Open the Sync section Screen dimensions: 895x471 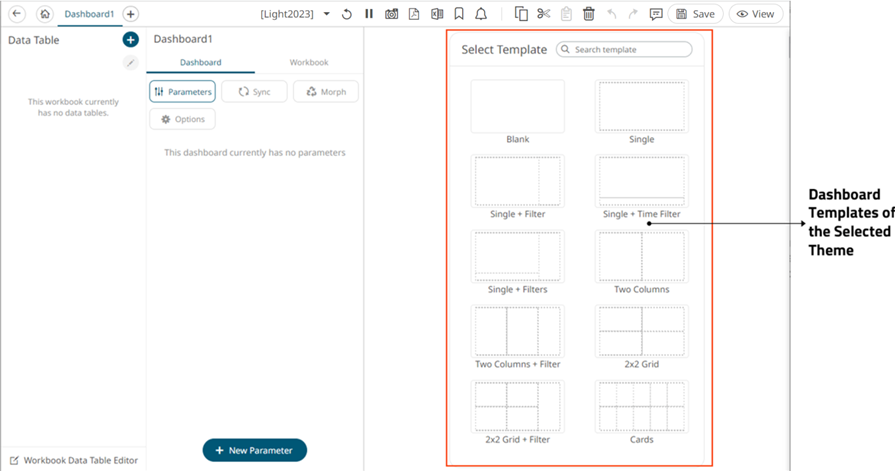[x=254, y=91]
